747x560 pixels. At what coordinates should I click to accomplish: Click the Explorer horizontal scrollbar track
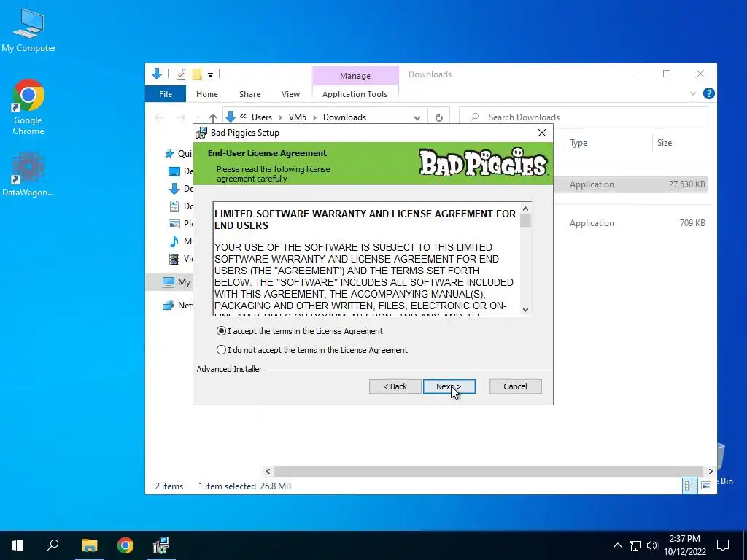pyautogui.click(x=489, y=472)
